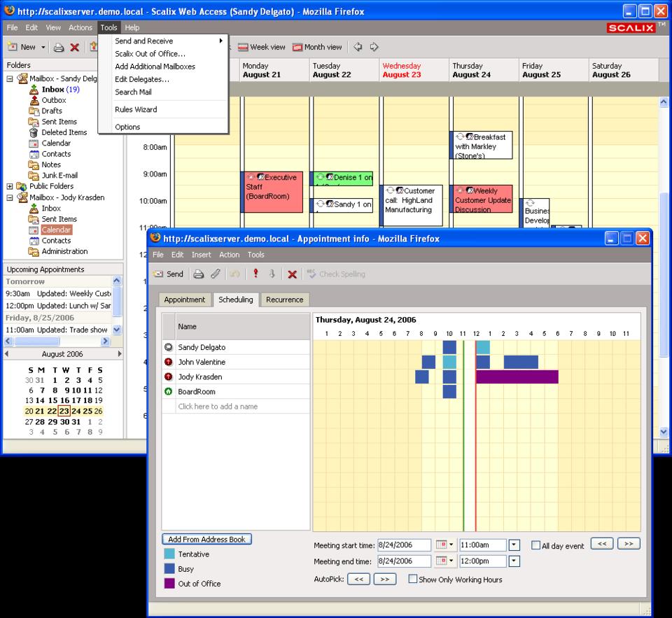The image size is (672, 618).
Task: Switch to Month view in the calendar toolbar
Action: 317,47
